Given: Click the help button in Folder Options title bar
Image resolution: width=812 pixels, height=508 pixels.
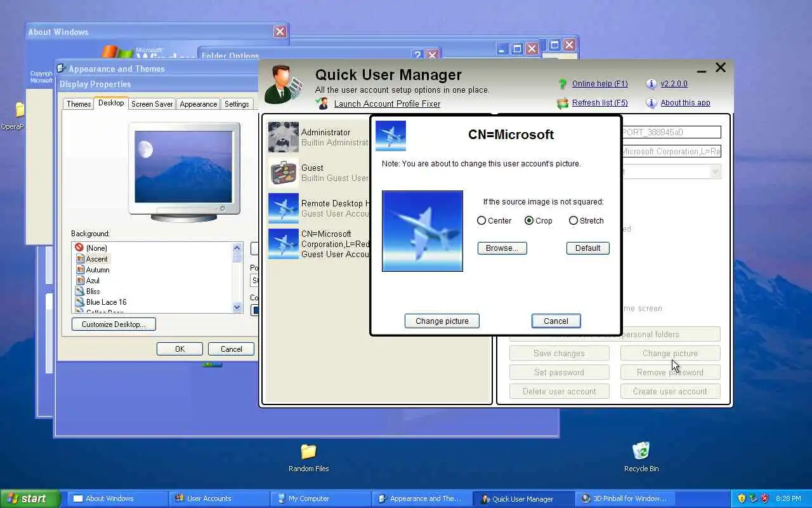Looking at the screenshot, I should [x=417, y=55].
